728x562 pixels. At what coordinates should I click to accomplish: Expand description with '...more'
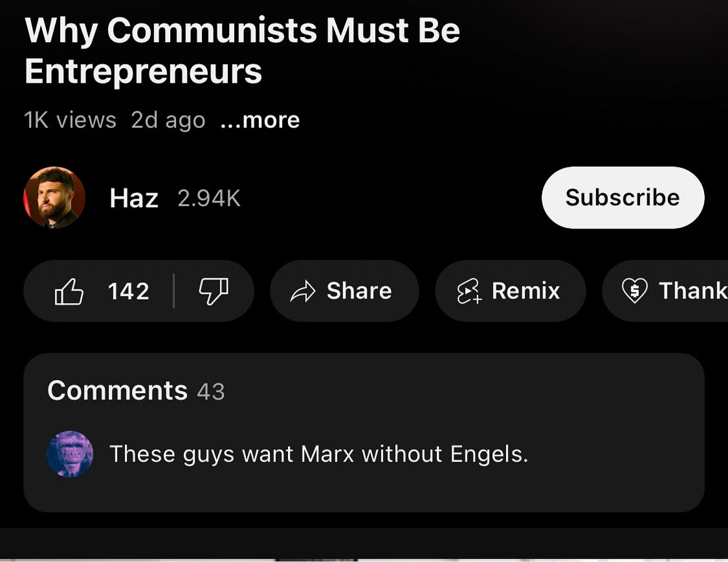coord(260,120)
